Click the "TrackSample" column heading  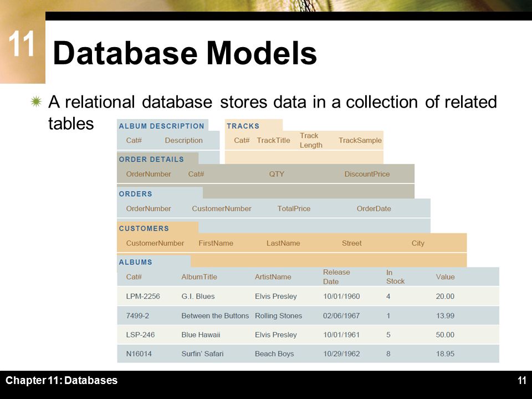click(x=360, y=140)
